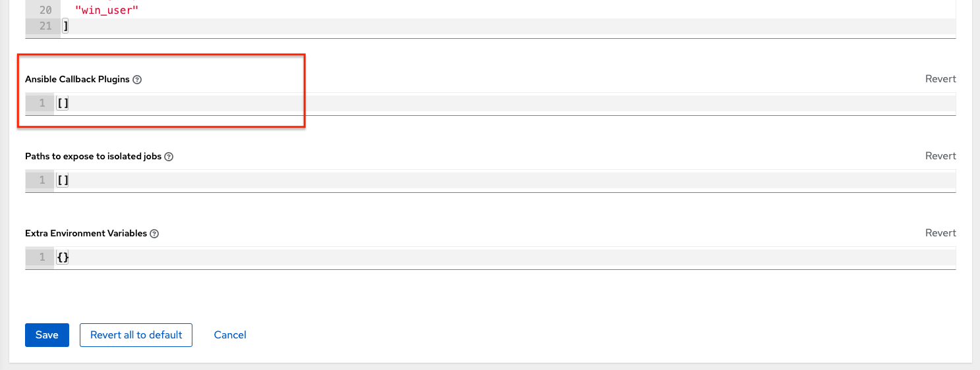Revert the Ansible Callback Plugins setting

pos(940,79)
